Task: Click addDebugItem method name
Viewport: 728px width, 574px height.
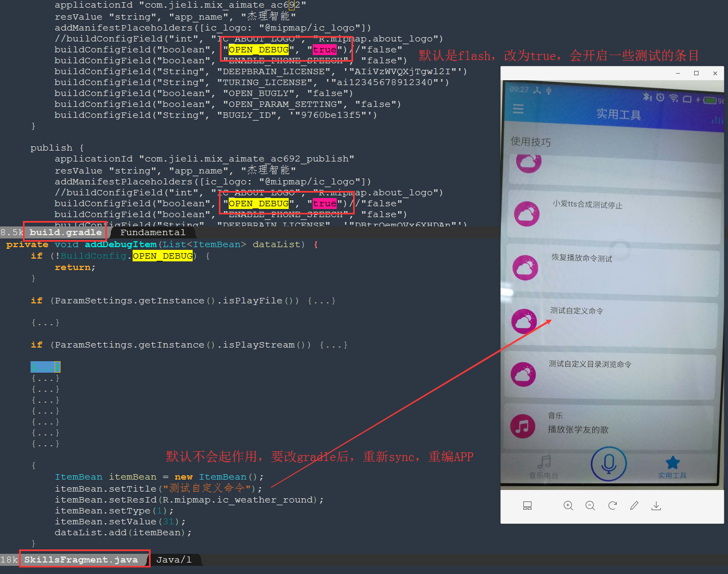Action: (x=121, y=244)
